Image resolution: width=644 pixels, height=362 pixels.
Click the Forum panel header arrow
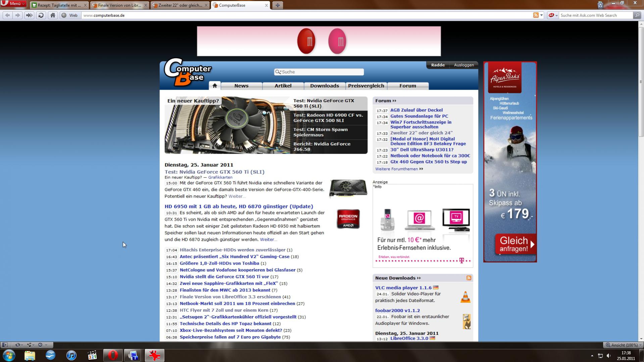pos(394,101)
